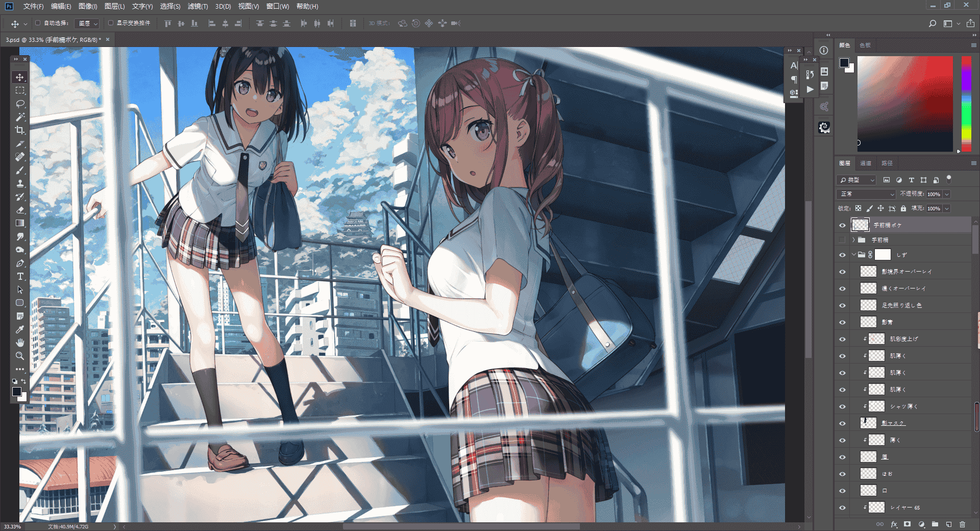Choose the Hand tool
Viewport: 980px width, 531px height.
click(x=20, y=343)
